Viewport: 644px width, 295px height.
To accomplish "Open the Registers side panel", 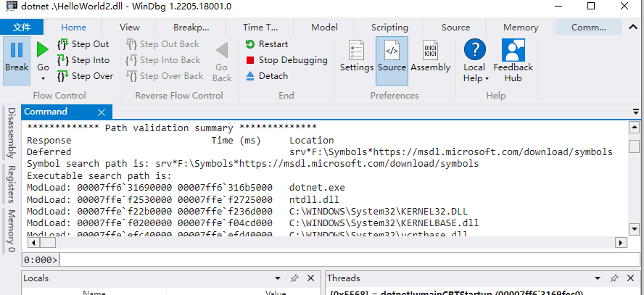I will (x=12, y=184).
